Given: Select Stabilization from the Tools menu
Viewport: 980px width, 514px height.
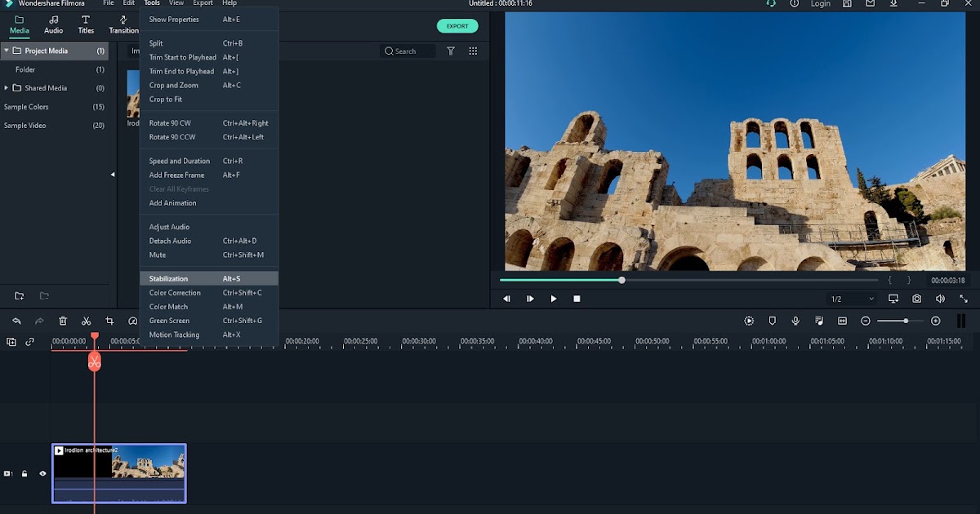Looking at the screenshot, I should click(x=167, y=277).
